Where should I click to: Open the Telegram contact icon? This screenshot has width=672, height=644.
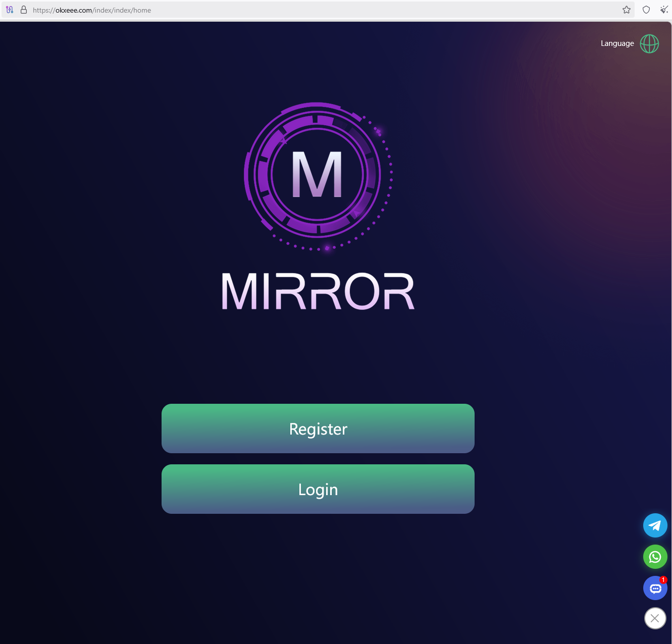coord(655,525)
